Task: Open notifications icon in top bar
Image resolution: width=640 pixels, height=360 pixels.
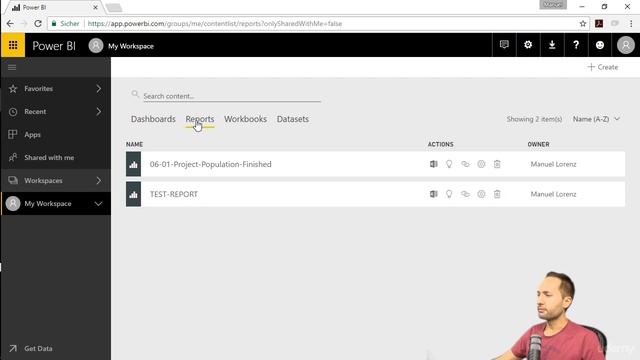Action: pos(504,45)
